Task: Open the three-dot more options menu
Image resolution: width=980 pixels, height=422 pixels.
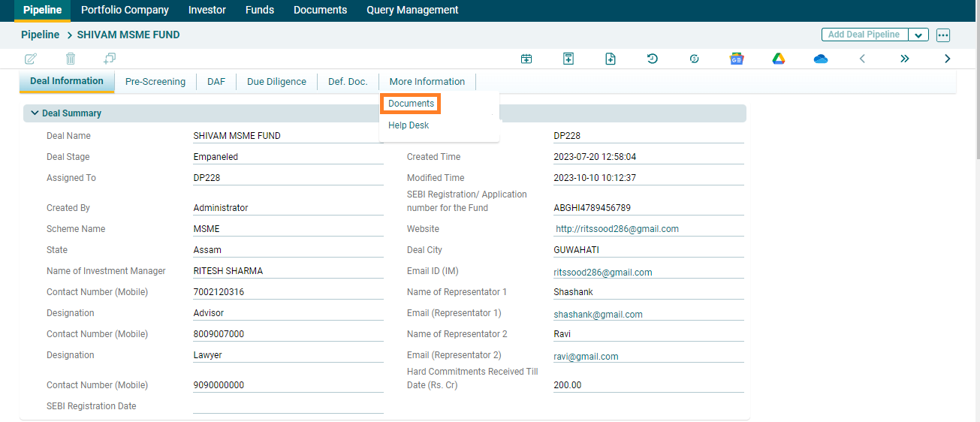Action: pyautogui.click(x=943, y=35)
